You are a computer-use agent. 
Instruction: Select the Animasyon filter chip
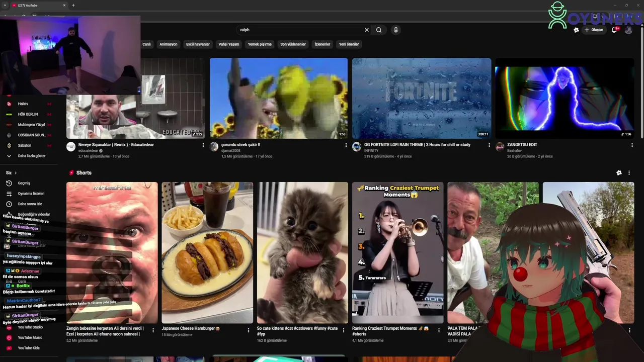(x=169, y=44)
